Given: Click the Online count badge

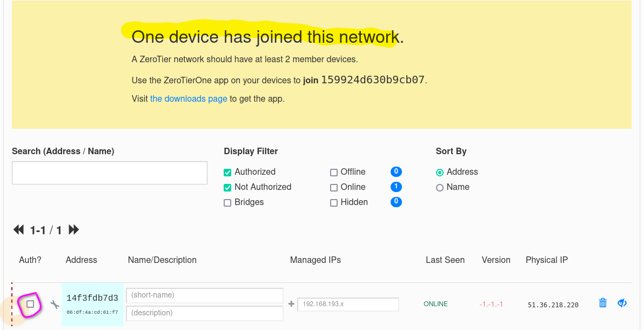Looking at the screenshot, I should tap(396, 187).
